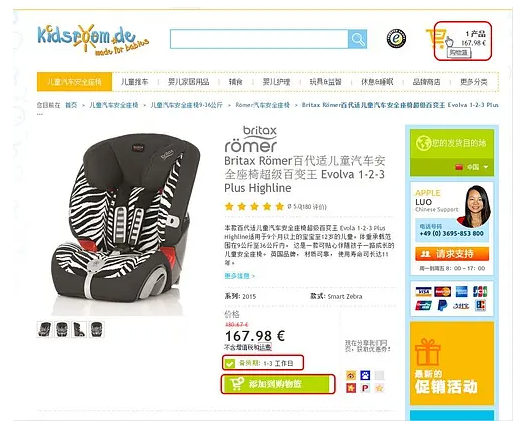This screenshot has height=425, width=522.
Task: Expand 更多信息 product details
Action: 239,276
